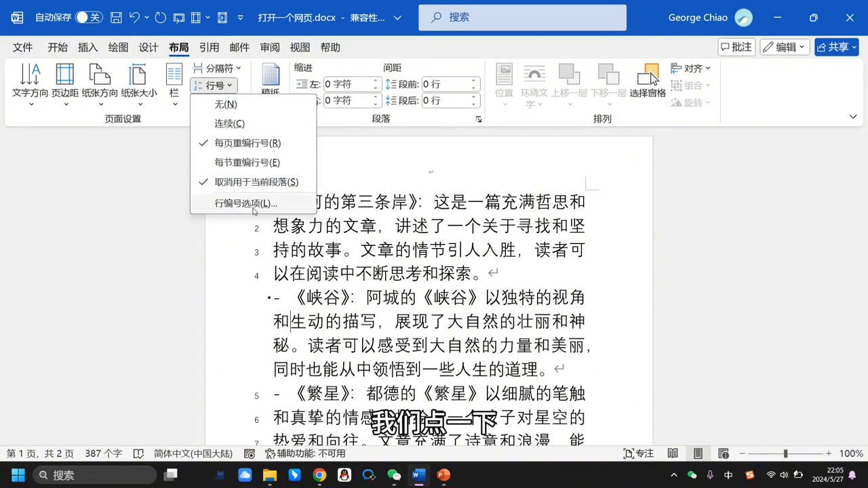The width and height of the screenshot is (868, 488).
Task: Click the Save icon in title bar
Action: (116, 18)
